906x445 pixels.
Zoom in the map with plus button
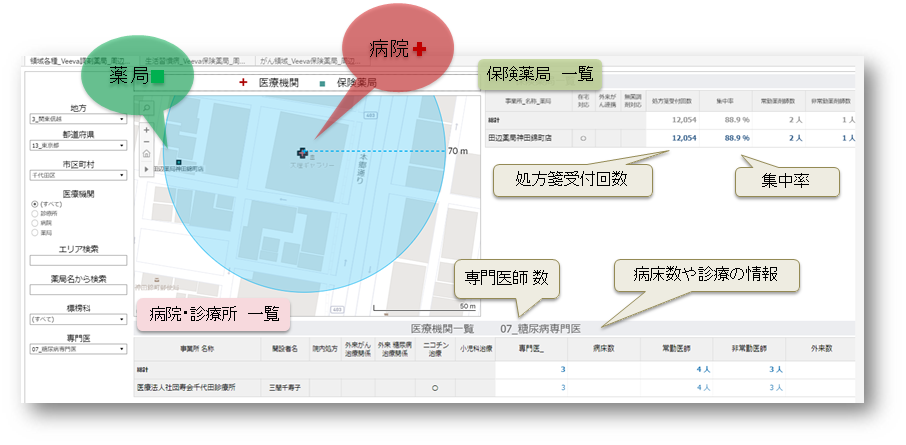[x=147, y=129]
